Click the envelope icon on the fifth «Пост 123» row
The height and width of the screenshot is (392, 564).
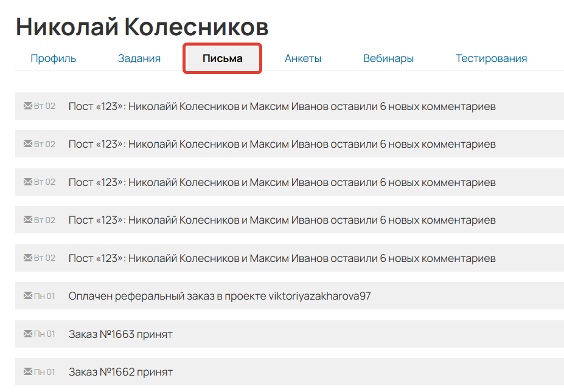tap(28, 258)
